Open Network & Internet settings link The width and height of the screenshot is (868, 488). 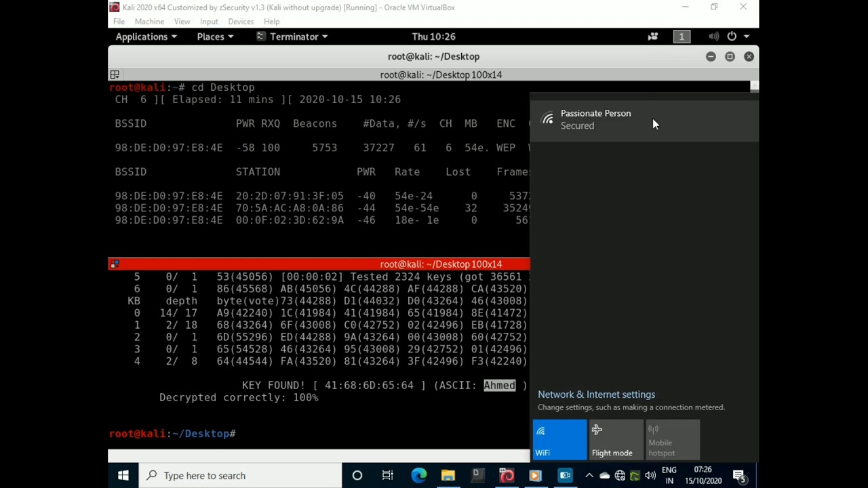pyautogui.click(x=596, y=394)
